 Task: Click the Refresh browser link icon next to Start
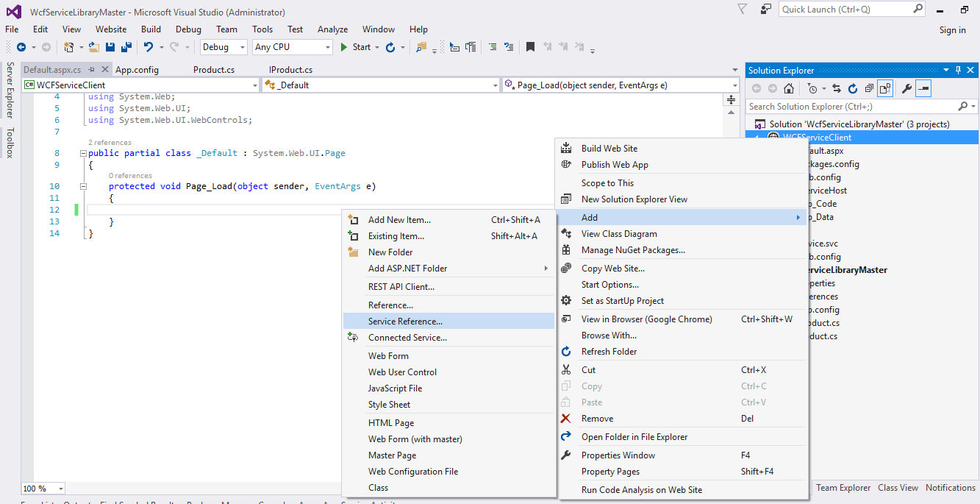click(x=390, y=47)
